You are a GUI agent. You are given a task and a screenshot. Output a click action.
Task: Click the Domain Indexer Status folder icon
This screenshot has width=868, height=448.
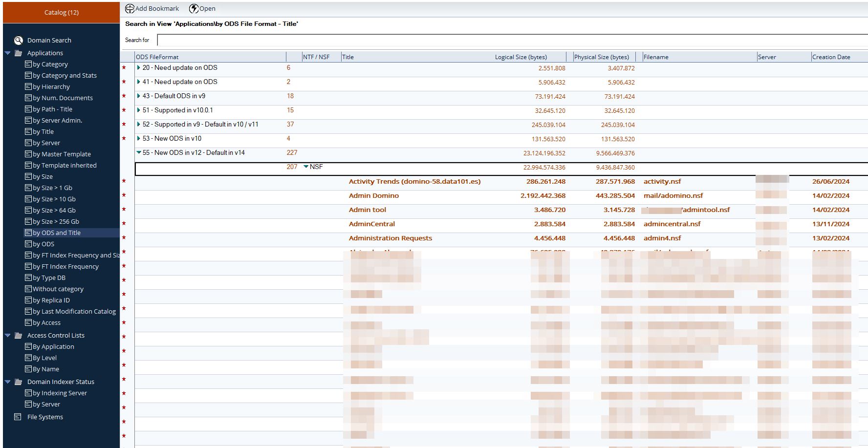pyautogui.click(x=18, y=382)
